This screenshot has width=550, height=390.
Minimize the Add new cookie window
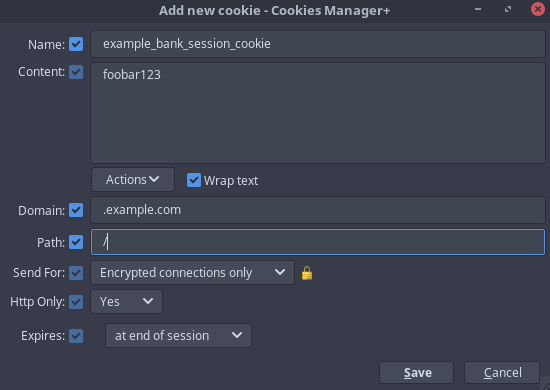click(478, 9)
